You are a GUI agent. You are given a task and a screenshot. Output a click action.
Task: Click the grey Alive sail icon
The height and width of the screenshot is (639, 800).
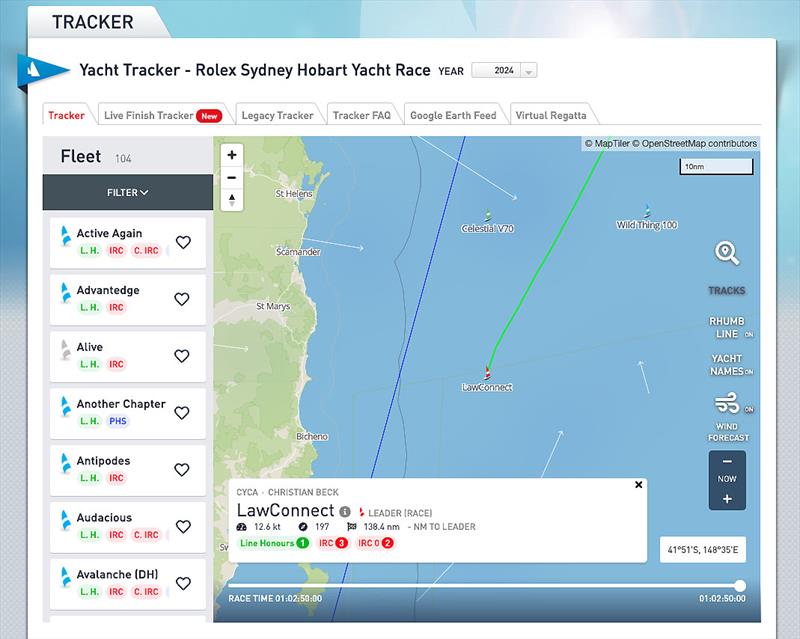[65, 350]
